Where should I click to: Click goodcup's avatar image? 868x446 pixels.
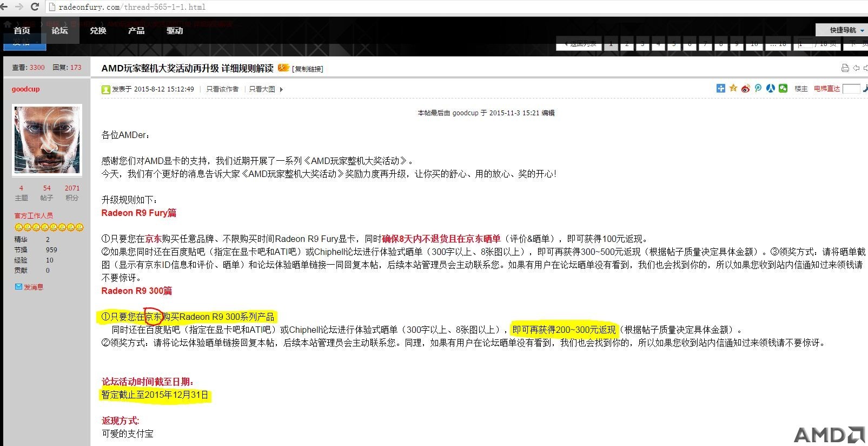[x=47, y=140]
